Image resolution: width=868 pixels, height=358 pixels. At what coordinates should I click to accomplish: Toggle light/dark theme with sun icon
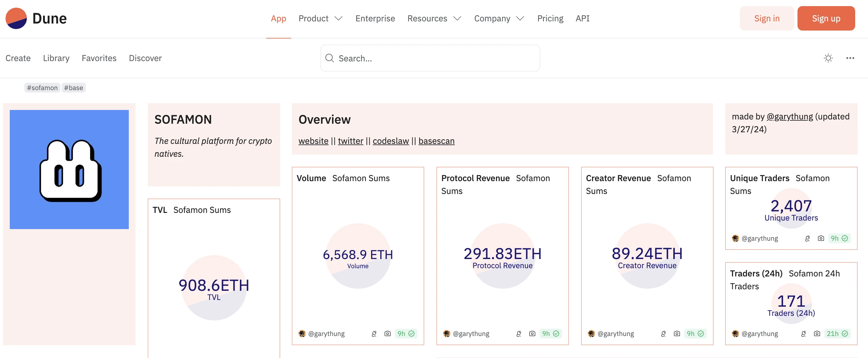pos(828,58)
